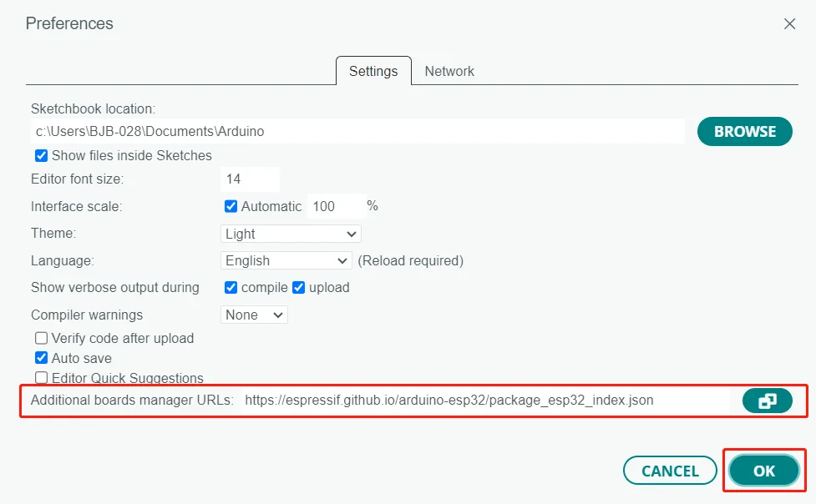Toggle Show files inside Sketches checkbox

tap(41, 156)
